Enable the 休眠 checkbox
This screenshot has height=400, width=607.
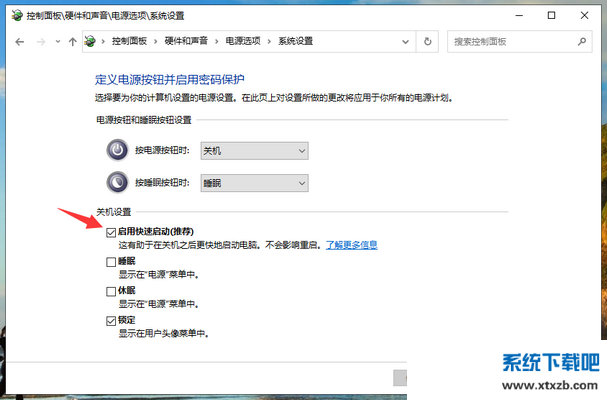click(111, 291)
